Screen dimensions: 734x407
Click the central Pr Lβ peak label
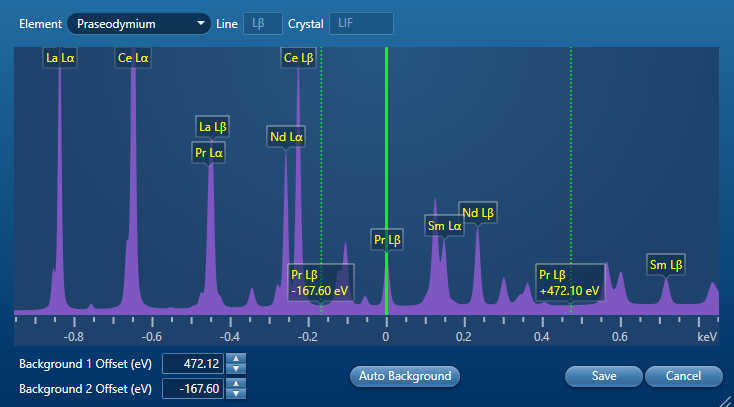pyautogui.click(x=387, y=240)
